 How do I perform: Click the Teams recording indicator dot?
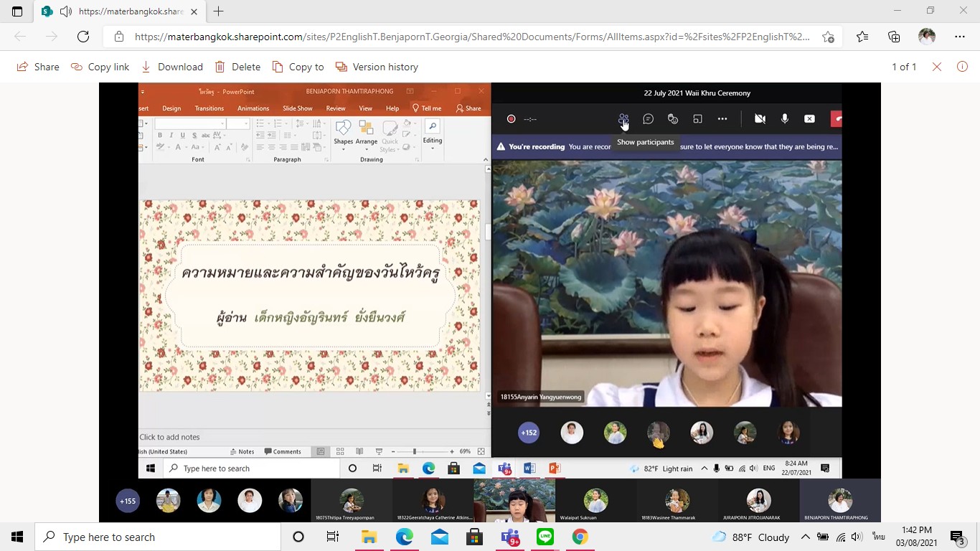(511, 119)
